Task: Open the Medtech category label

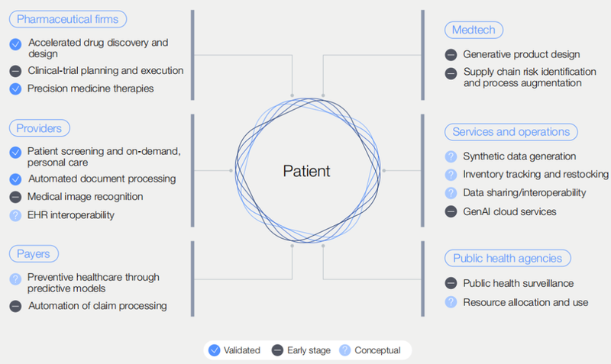Action: [x=473, y=31]
